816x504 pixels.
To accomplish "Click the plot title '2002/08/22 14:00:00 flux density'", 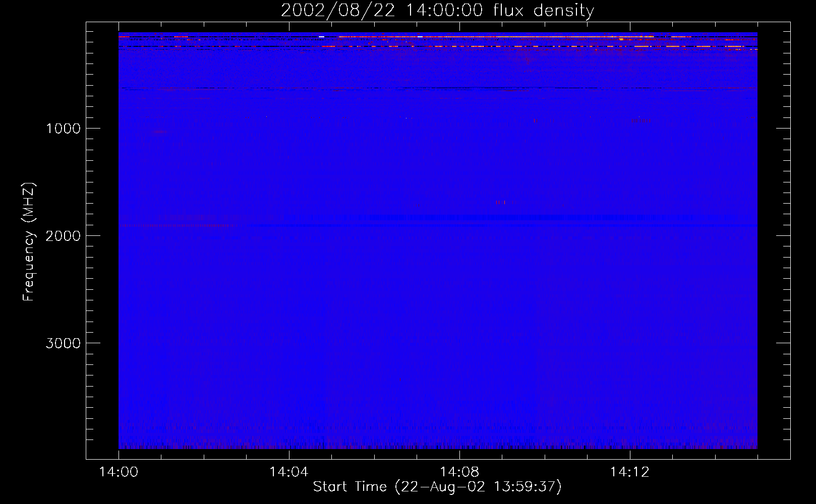I will click(437, 11).
